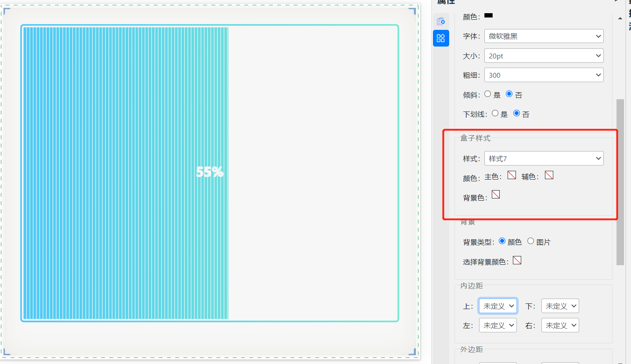This screenshot has width=631, height=364.
Task: Click the 55% progress label
Action: click(x=210, y=172)
